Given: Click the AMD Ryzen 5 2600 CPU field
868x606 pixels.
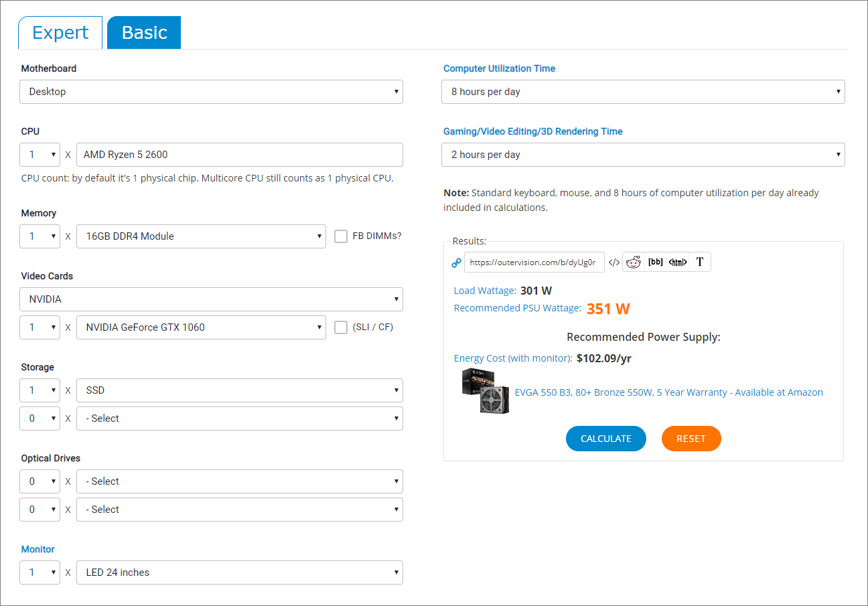Looking at the screenshot, I should pyautogui.click(x=240, y=155).
